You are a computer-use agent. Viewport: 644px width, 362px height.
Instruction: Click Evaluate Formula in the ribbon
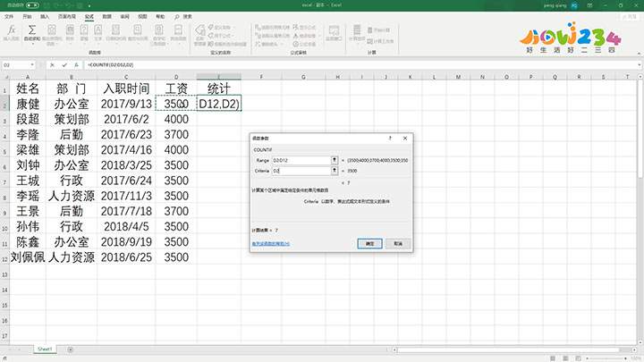(304, 44)
